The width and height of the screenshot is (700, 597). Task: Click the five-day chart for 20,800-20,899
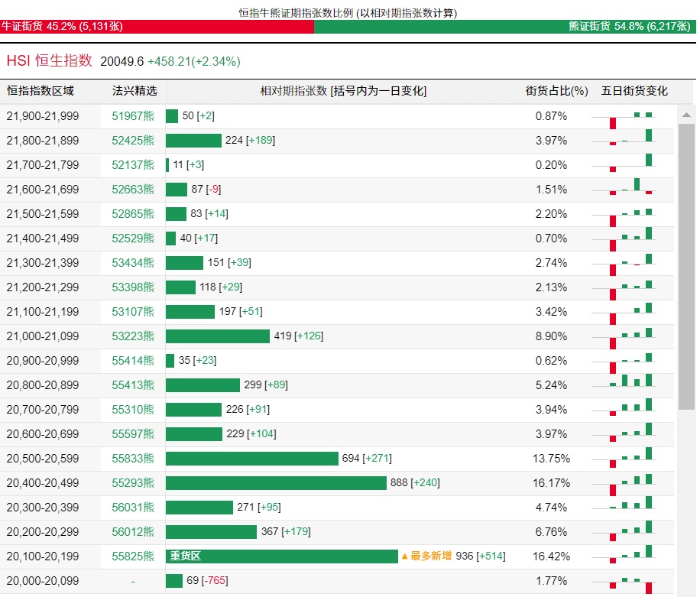(624, 381)
